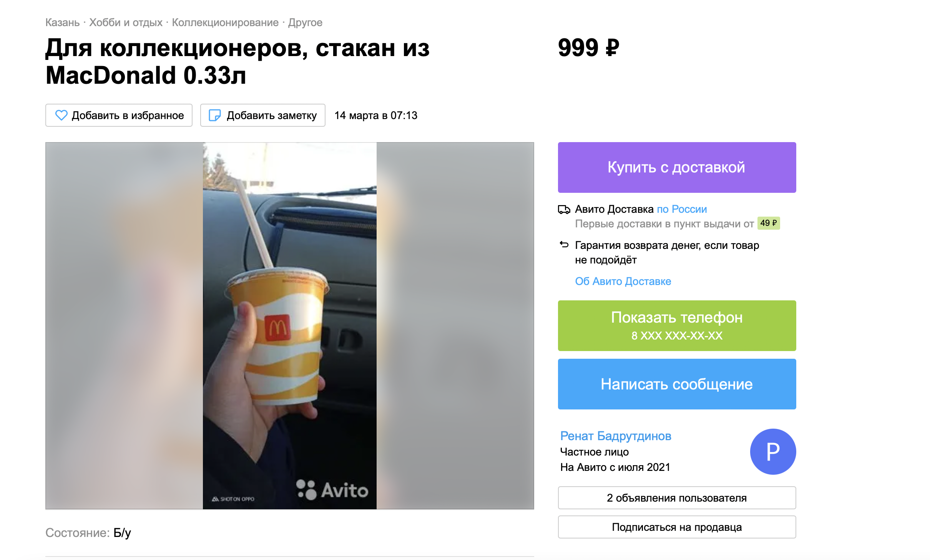
Task: Open the McDonald's cup product photo
Action: click(x=290, y=326)
